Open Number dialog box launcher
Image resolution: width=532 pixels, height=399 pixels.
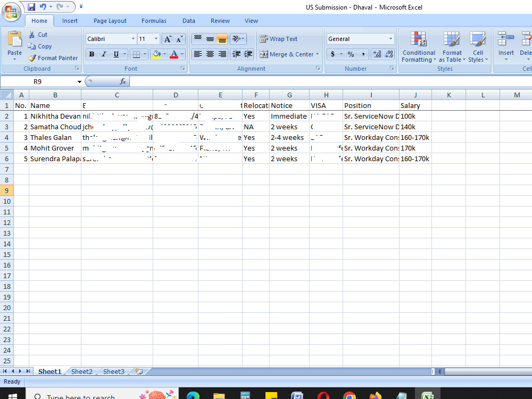point(392,68)
